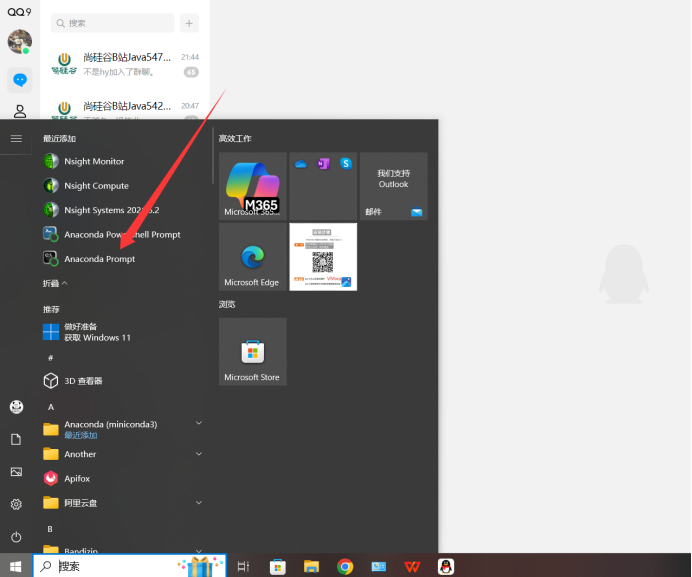The image size is (692, 577).
Task: Open the user account avatar in Start
Action: coord(16,407)
